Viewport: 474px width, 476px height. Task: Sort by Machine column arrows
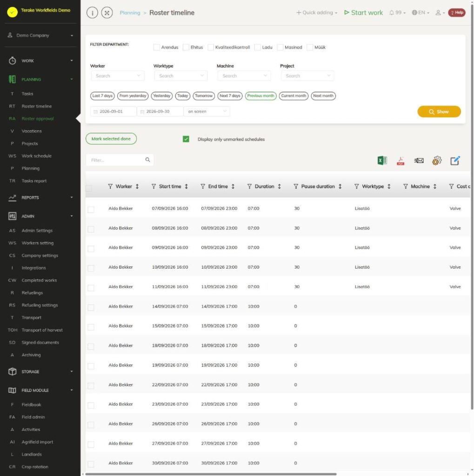[435, 186]
